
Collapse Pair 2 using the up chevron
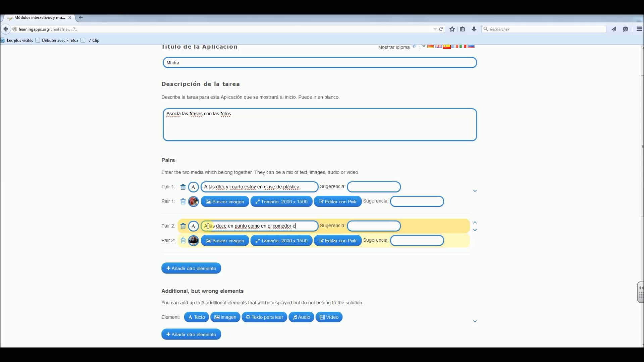point(475,222)
